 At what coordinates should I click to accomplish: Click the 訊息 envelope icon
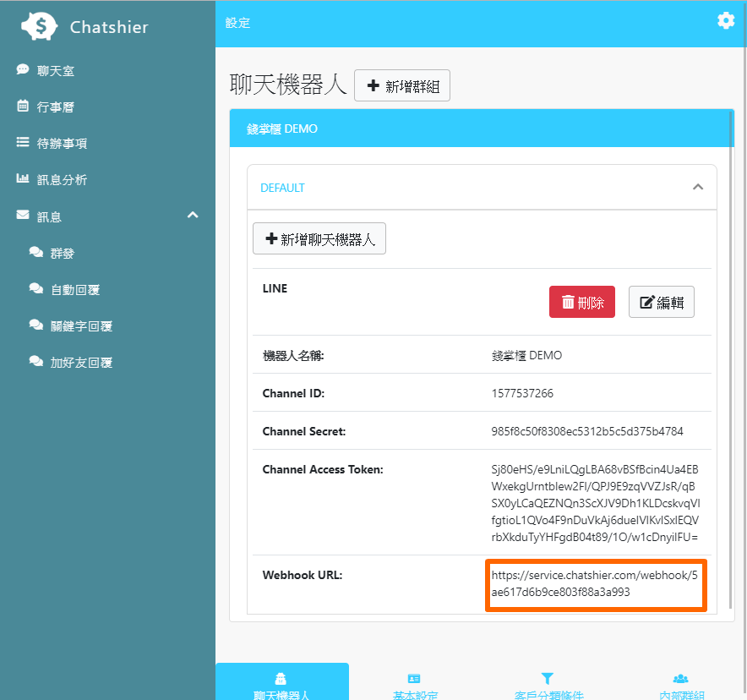point(22,215)
